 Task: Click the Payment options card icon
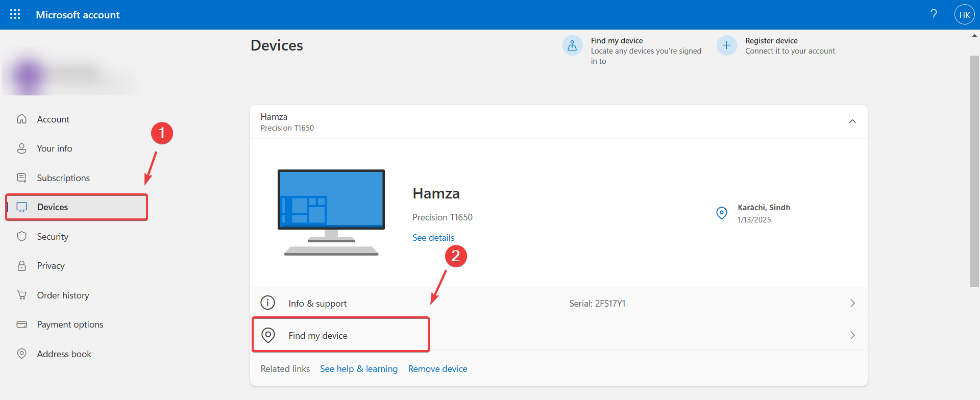[21, 324]
